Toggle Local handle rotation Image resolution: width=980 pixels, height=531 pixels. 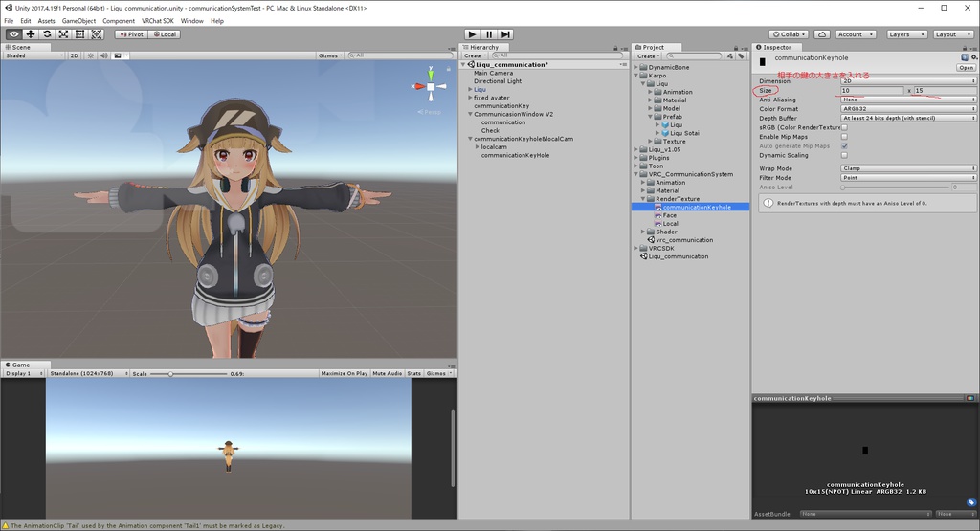point(165,34)
